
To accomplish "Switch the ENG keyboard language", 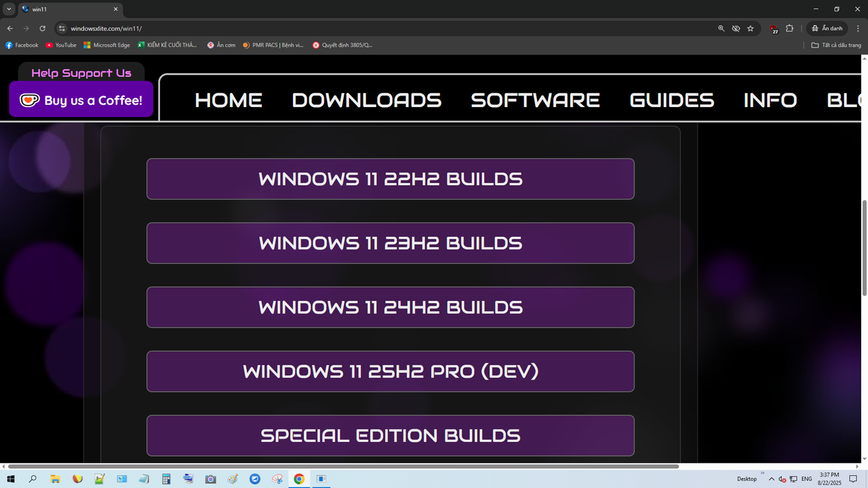I will [806, 479].
